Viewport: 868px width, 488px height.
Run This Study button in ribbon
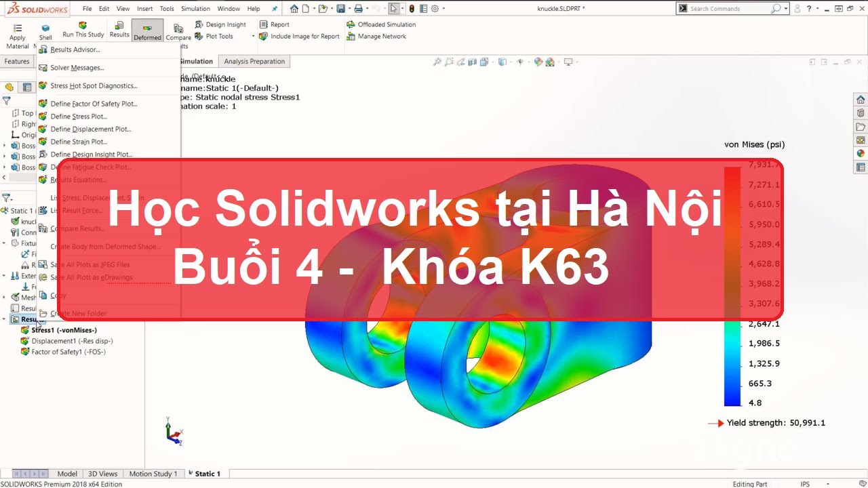[x=83, y=30]
